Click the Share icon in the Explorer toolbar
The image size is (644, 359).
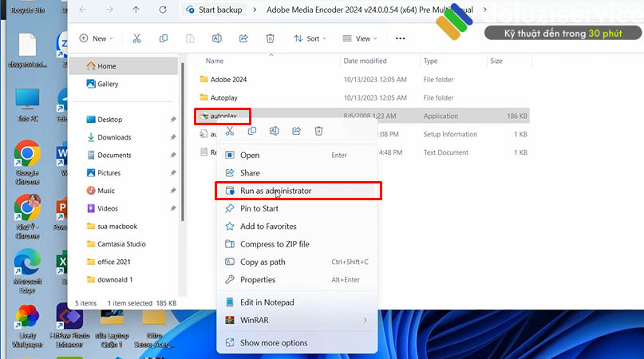tap(243, 38)
